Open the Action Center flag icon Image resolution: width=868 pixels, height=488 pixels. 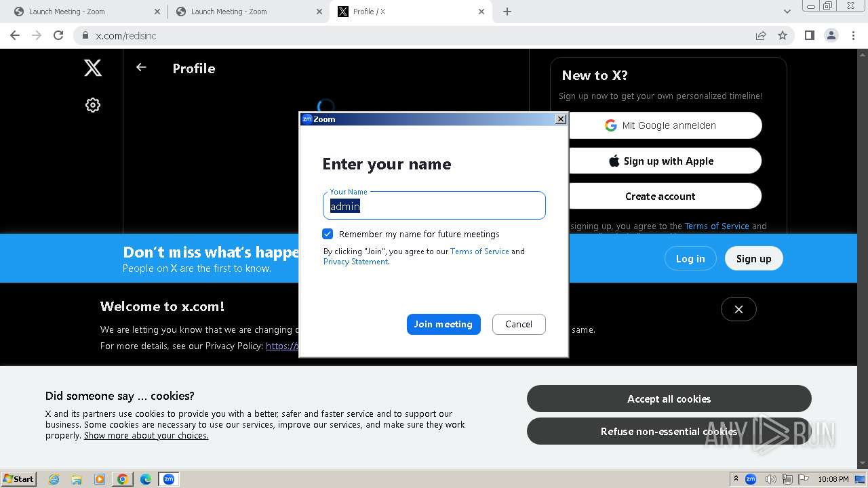(804, 479)
